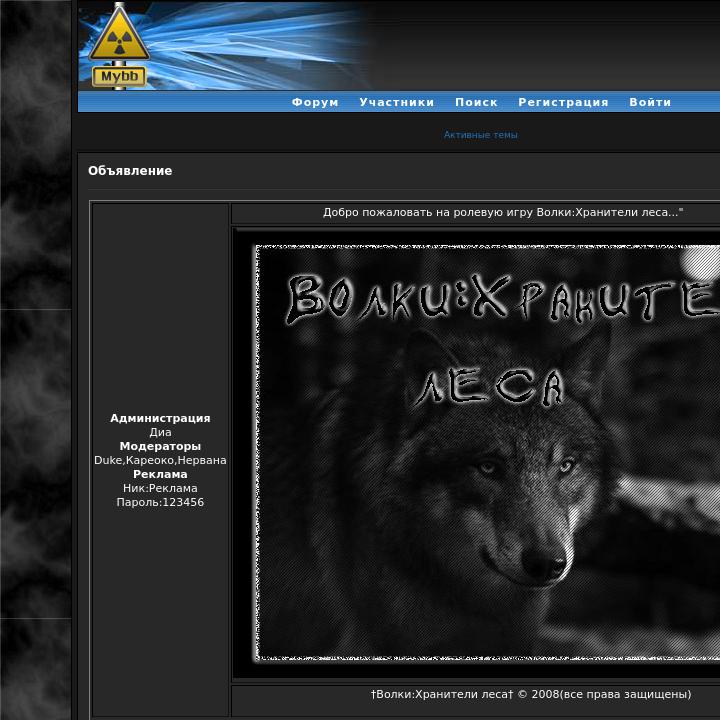Select the Пароль:123456 text
Viewport: 720px width, 720px height.
click(160, 502)
